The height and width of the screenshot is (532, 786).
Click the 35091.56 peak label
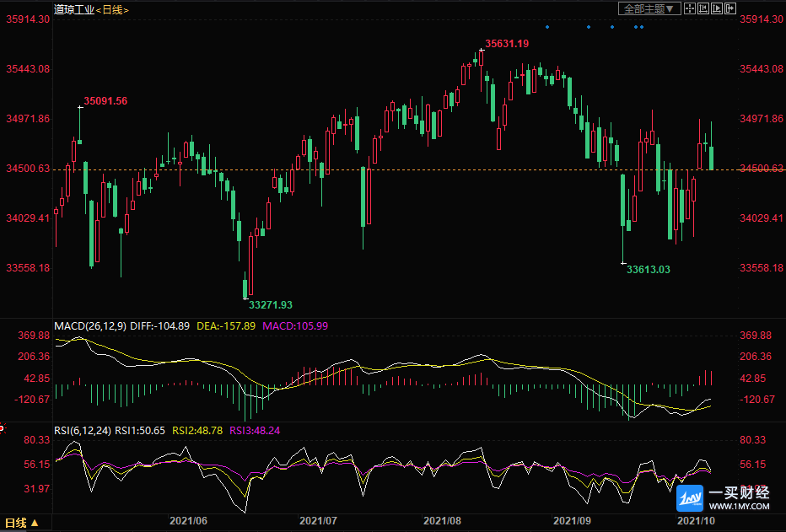click(105, 101)
